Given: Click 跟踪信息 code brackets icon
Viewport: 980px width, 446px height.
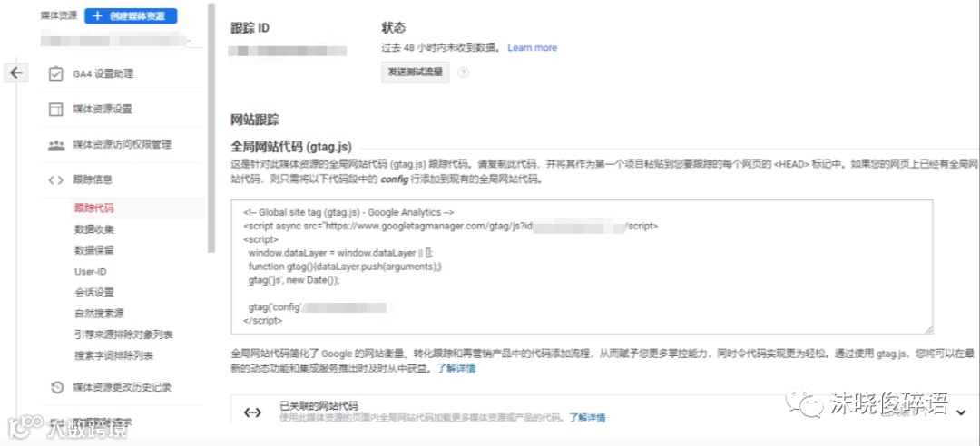Looking at the screenshot, I should coord(55,180).
